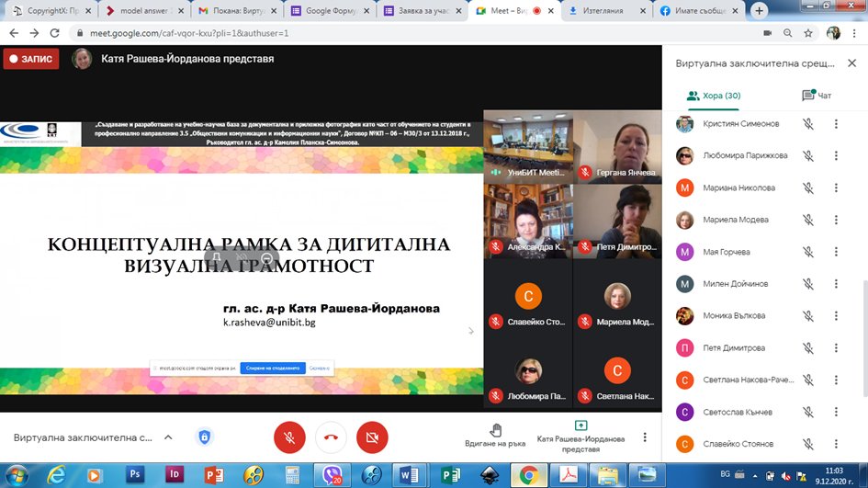Turn on camera with the red video button
Screen dimensions: 868x488
(x=372, y=437)
